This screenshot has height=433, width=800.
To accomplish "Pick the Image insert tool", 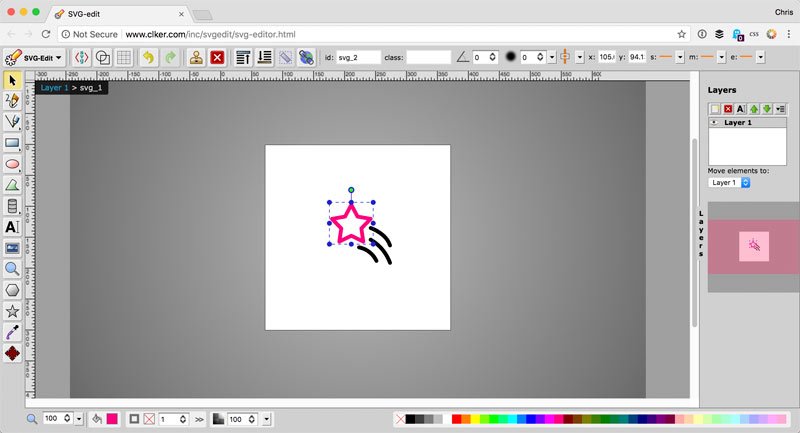I will point(12,248).
